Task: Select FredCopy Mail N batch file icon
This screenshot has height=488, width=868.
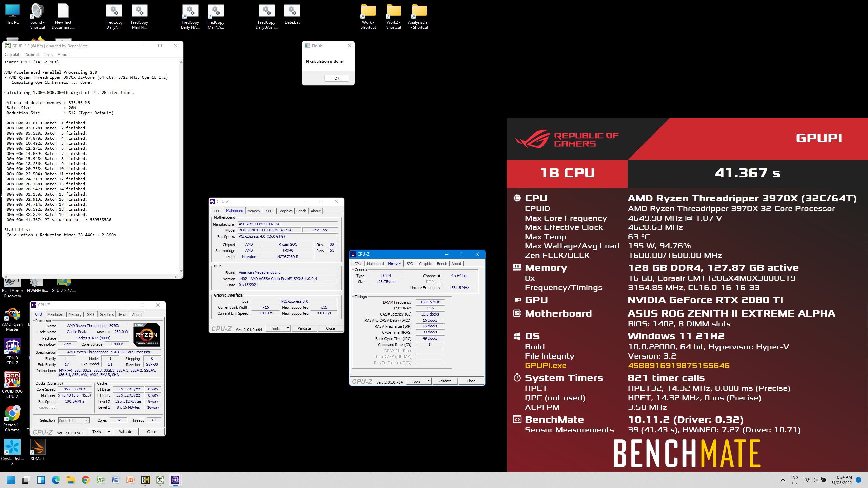Action: coord(139,17)
